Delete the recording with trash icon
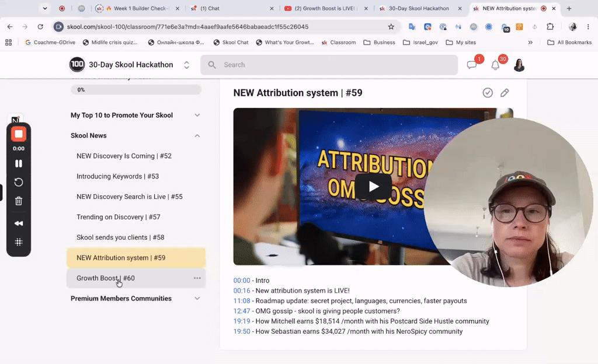Viewport: 598px width, 364px height. (18, 201)
